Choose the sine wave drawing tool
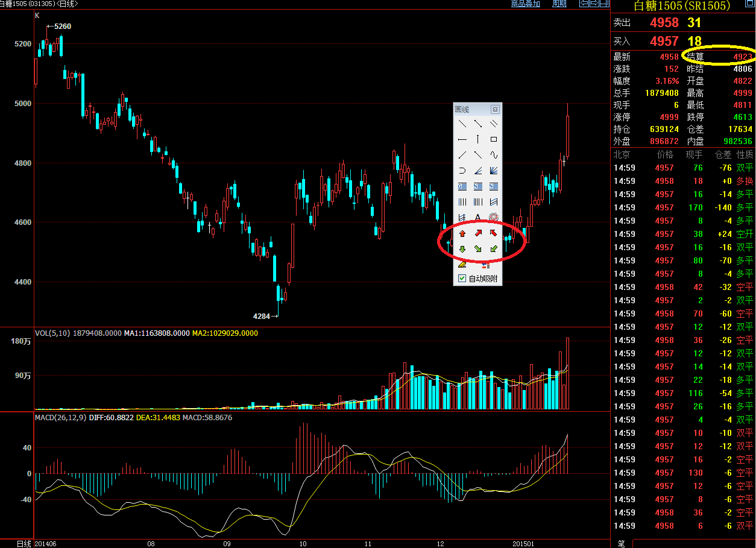Image resolution: width=756 pixels, height=548 pixels. 494,155
